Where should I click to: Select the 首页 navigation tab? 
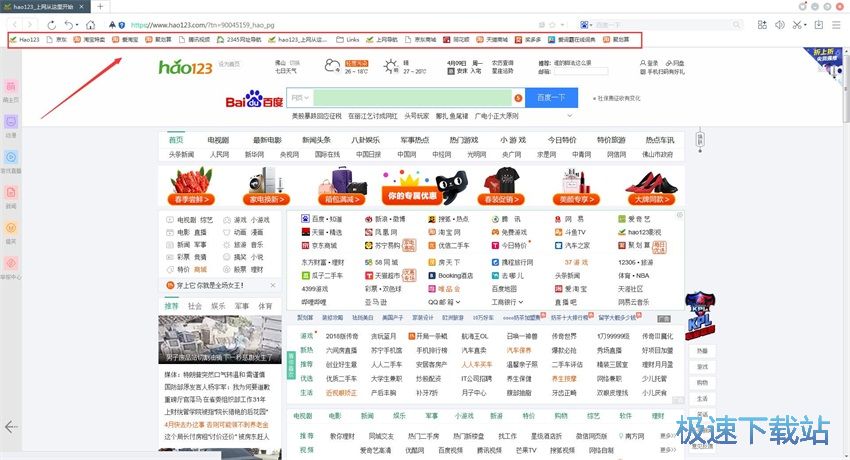pos(176,140)
